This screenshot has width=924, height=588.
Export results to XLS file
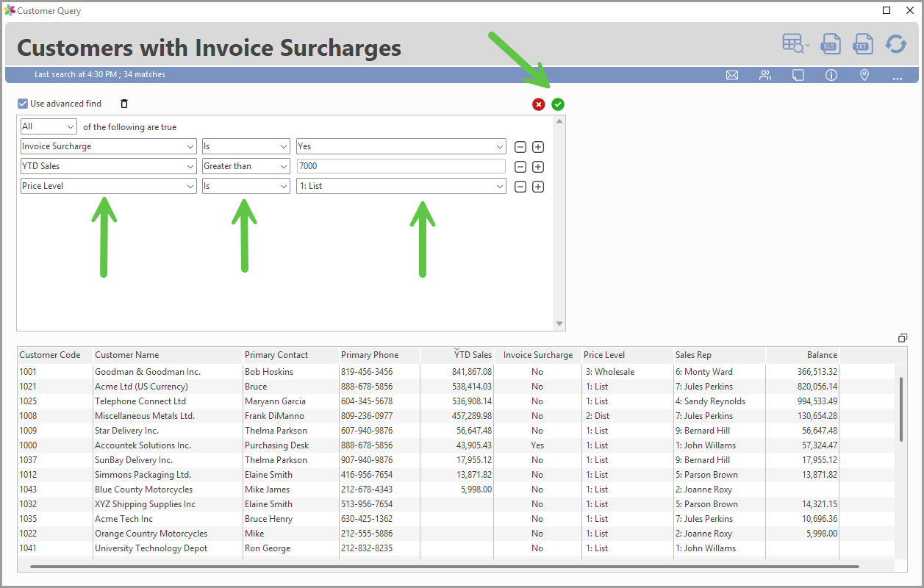pyautogui.click(x=830, y=44)
